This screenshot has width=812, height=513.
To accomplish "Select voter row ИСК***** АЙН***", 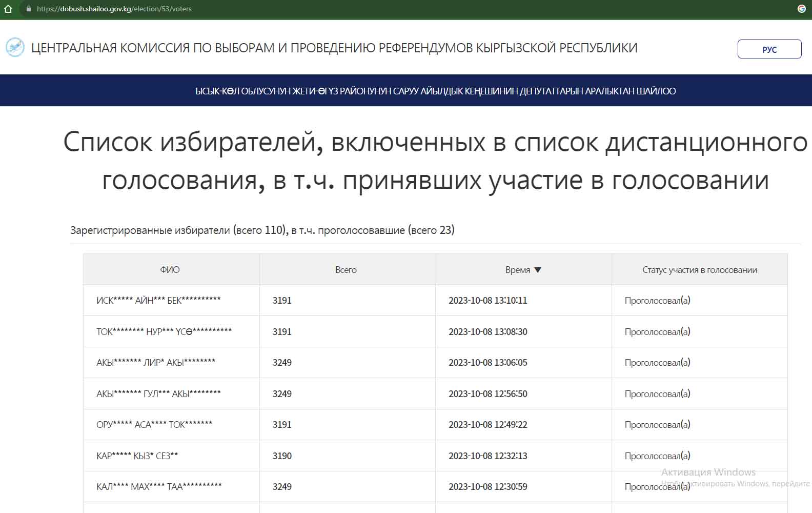I will [x=158, y=301].
